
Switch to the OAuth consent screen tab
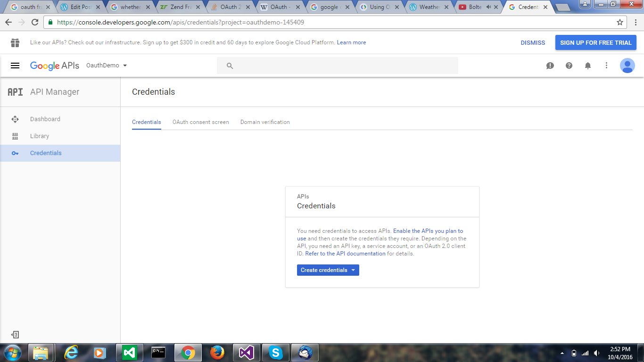tap(201, 122)
